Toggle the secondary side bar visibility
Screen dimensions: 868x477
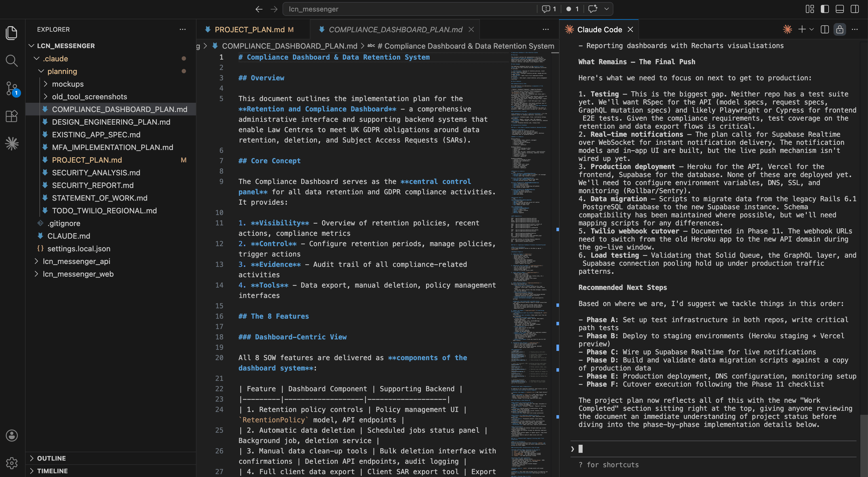(855, 9)
